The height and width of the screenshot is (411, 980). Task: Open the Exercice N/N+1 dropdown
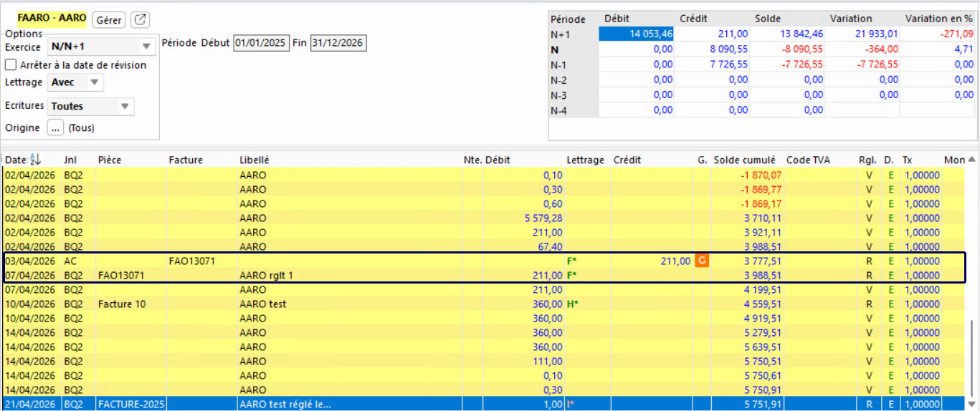101,47
